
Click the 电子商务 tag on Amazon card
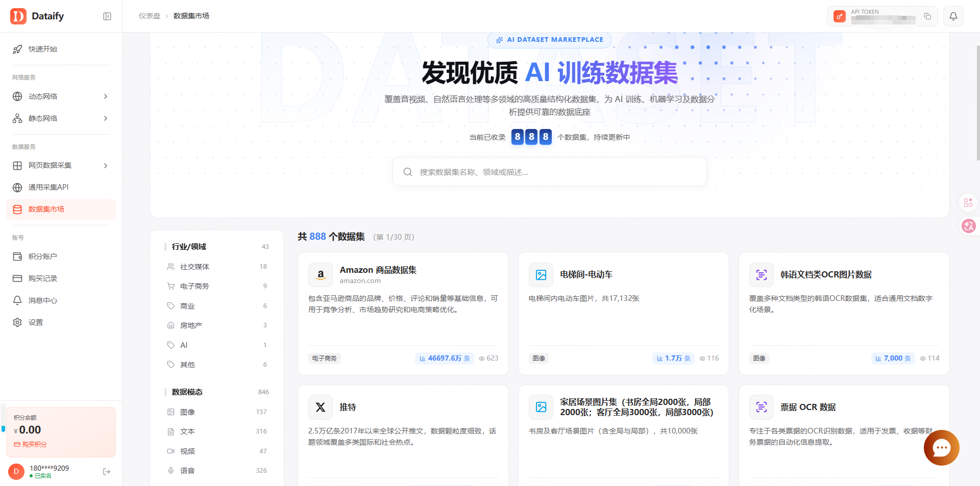click(x=325, y=359)
